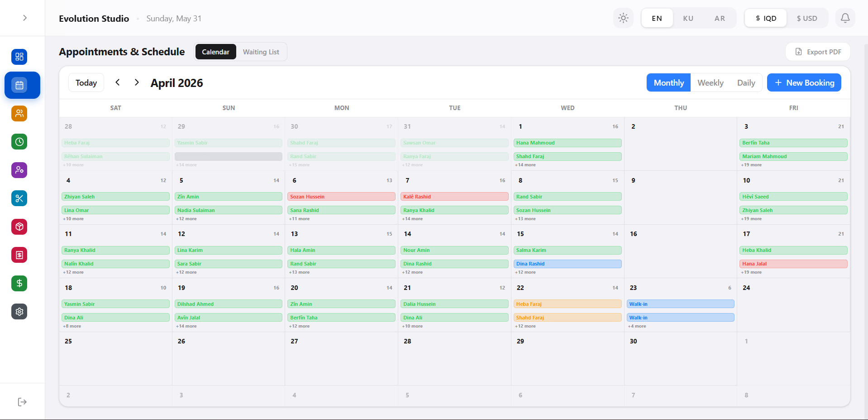The image size is (868, 420).
Task: Open the dashboard grid icon in sidebar
Action: pyautogui.click(x=19, y=57)
